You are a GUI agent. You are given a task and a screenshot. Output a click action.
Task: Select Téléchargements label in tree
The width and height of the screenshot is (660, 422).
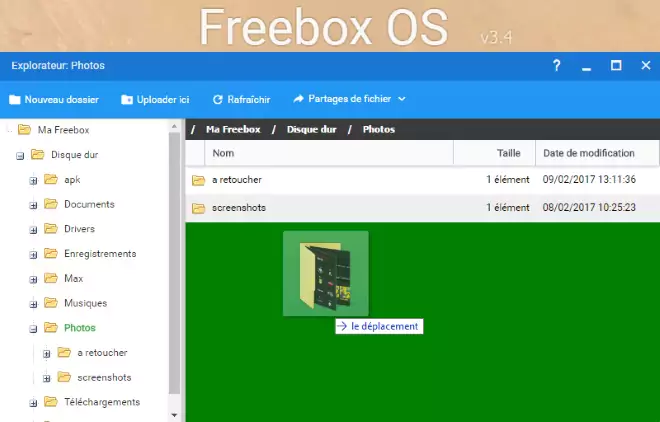[102, 402]
